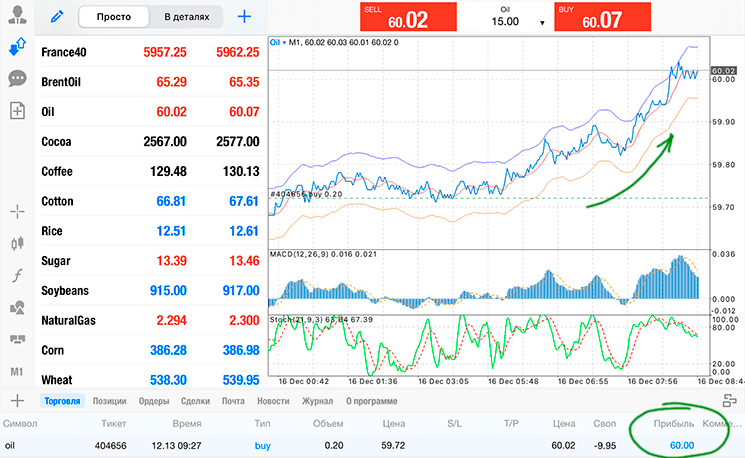Click the chart windows layout icon
The width and height of the screenshot is (745, 458).
click(x=18, y=339)
